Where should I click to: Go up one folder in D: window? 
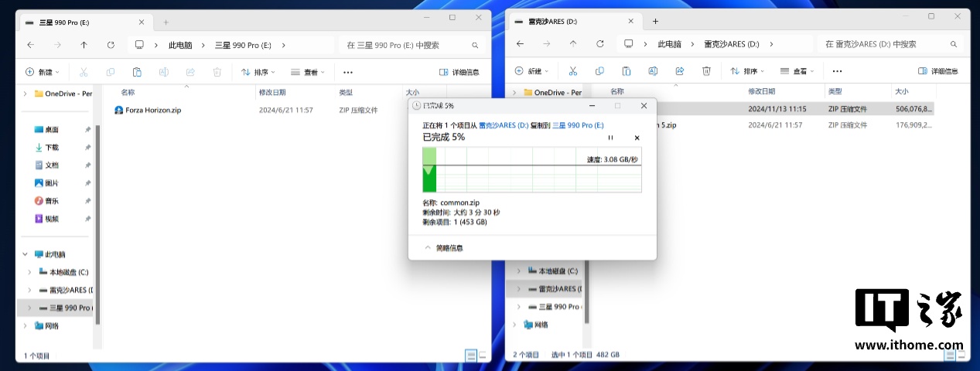click(572, 44)
